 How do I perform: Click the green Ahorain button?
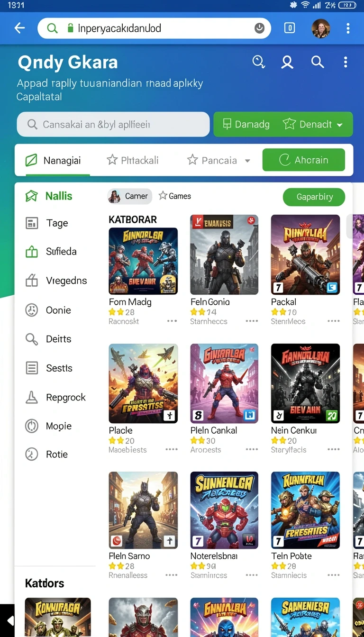[x=303, y=160]
